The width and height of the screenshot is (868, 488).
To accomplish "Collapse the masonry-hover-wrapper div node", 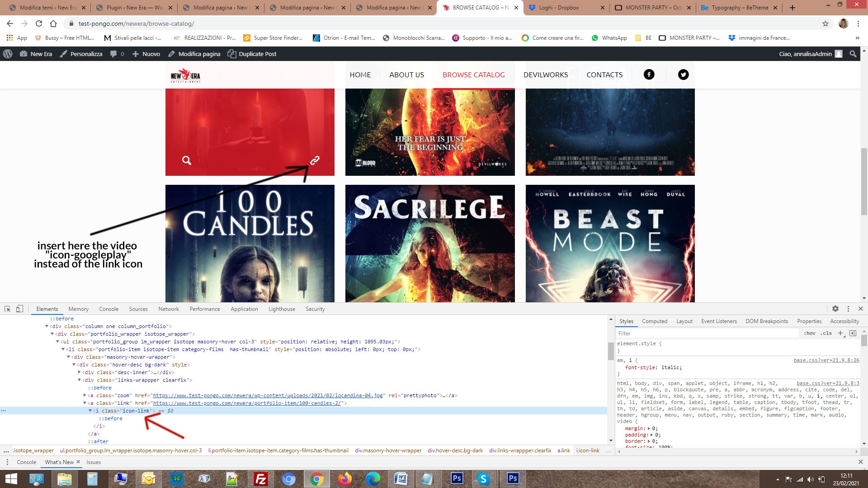I will (68, 357).
